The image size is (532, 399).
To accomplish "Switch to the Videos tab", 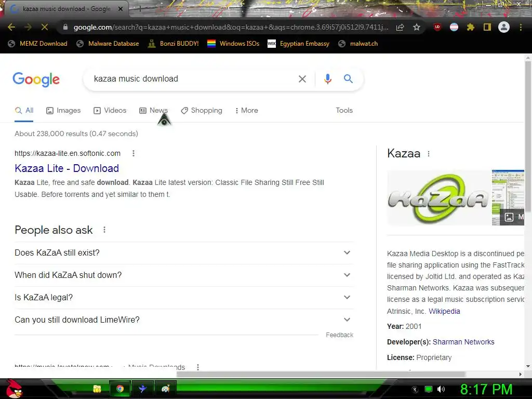I will (110, 110).
